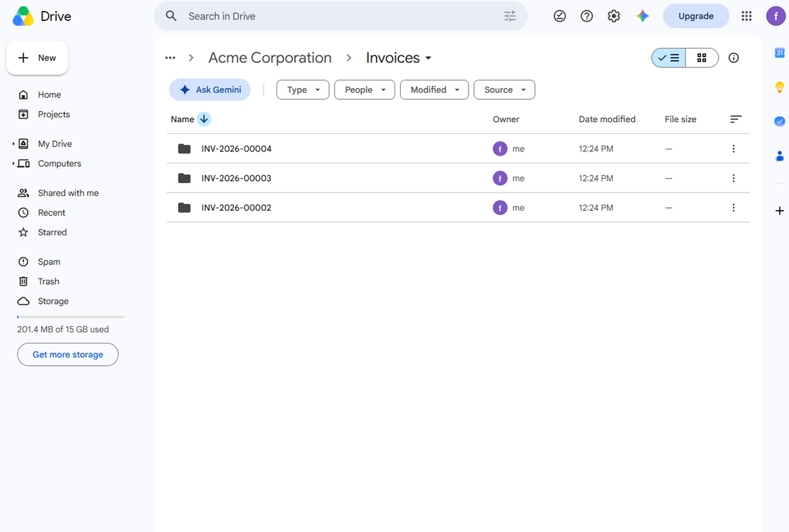Screen dimensions: 789x532
Task: Switch to list layout view
Action: (668, 58)
